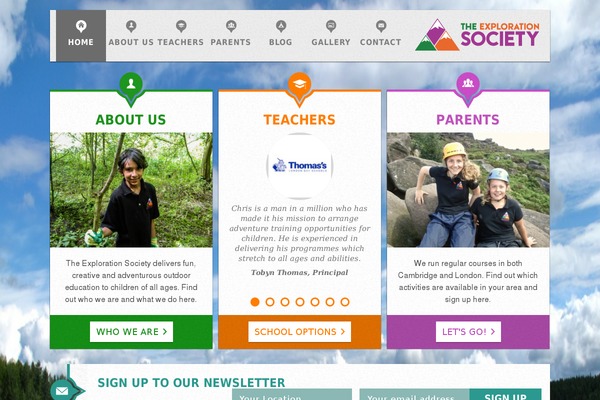Open the rock climbing girls photo
The width and height of the screenshot is (600, 400).
click(468, 189)
